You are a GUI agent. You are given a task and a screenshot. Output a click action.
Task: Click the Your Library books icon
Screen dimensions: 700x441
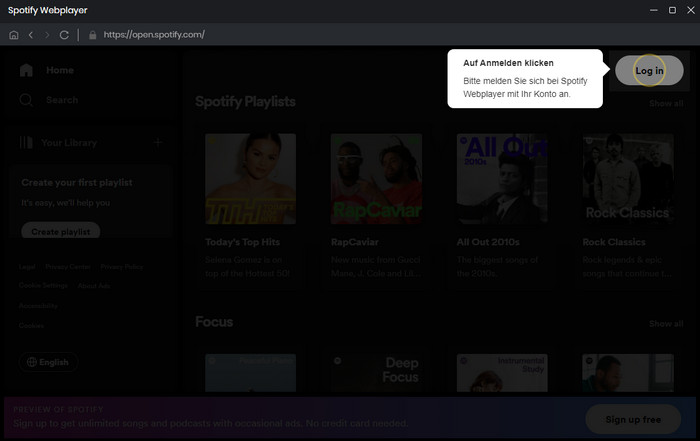coord(26,143)
